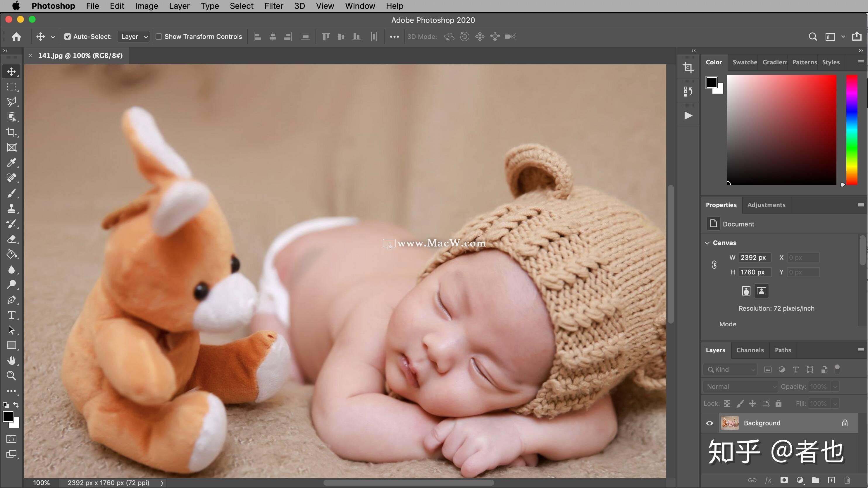Viewport: 868px width, 488px height.
Task: Select the Zoom tool
Action: [11, 376]
